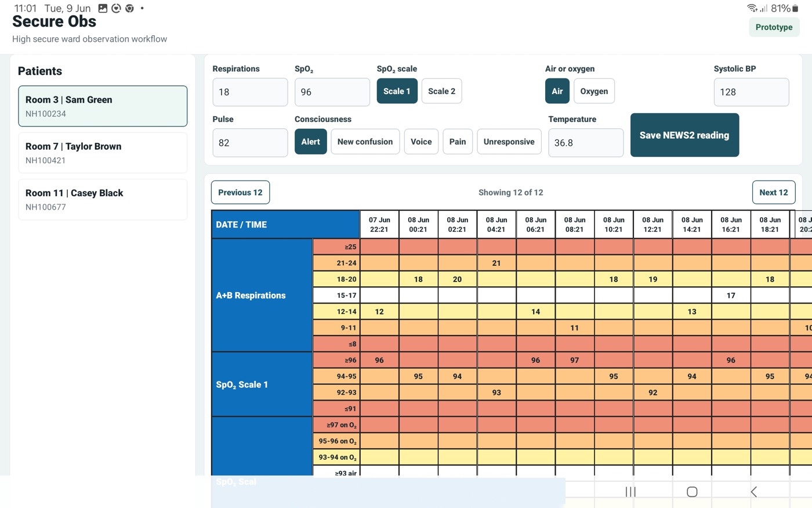Tap the Android home navigation icon

click(692, 492)
